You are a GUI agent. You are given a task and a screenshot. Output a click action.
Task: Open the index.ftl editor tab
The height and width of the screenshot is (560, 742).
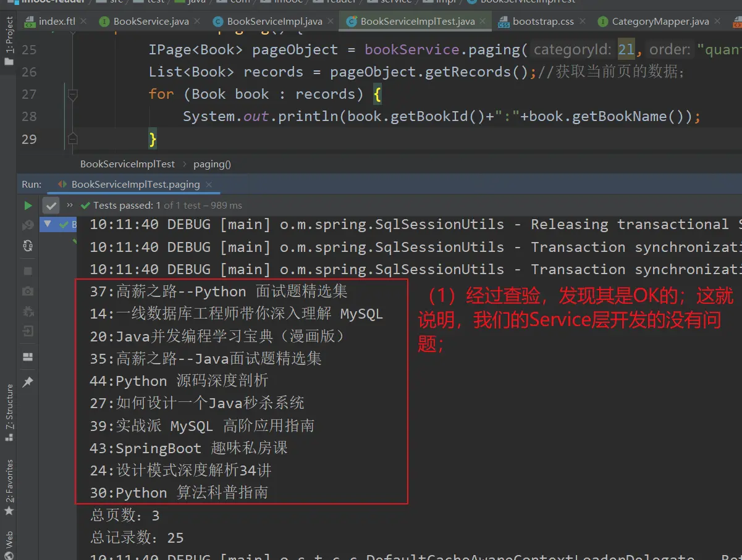(57, 21)
